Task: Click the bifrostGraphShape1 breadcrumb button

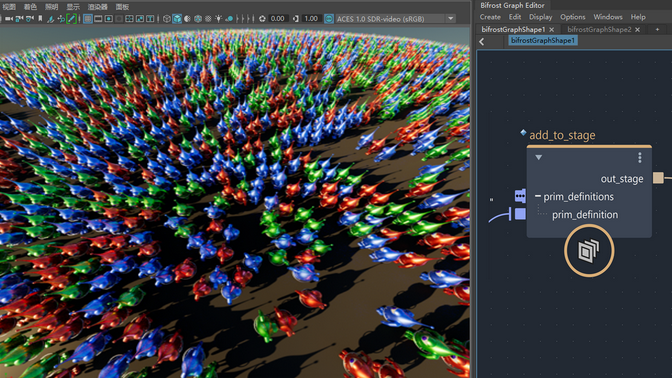Action: click(543, 40)
